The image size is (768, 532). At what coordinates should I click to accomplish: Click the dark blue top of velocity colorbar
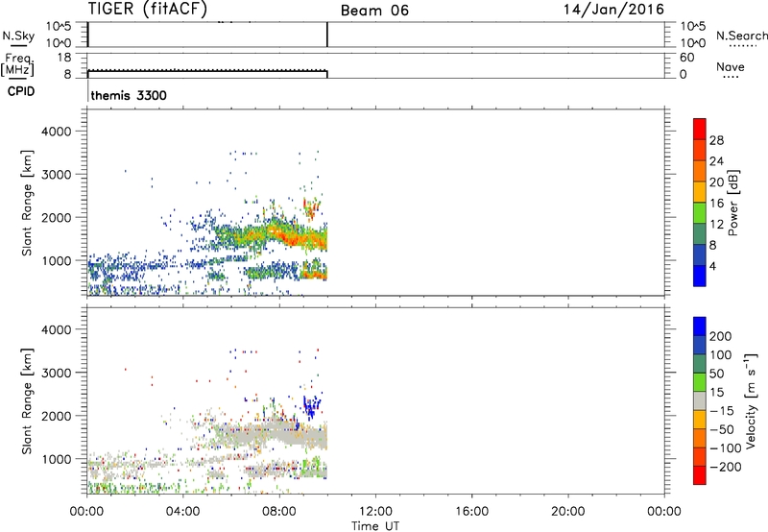click(700, 326)
